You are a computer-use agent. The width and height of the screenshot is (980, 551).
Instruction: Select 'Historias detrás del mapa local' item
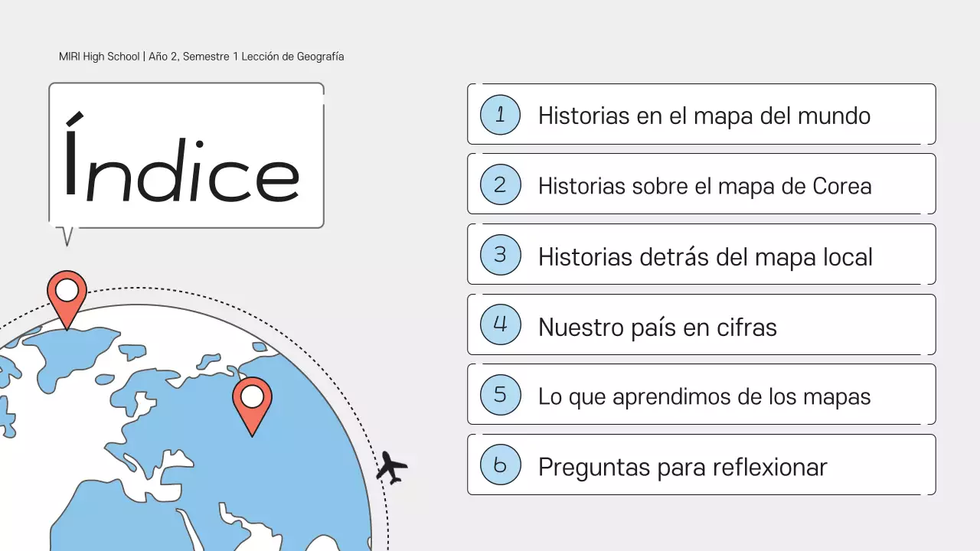[704, 256]
